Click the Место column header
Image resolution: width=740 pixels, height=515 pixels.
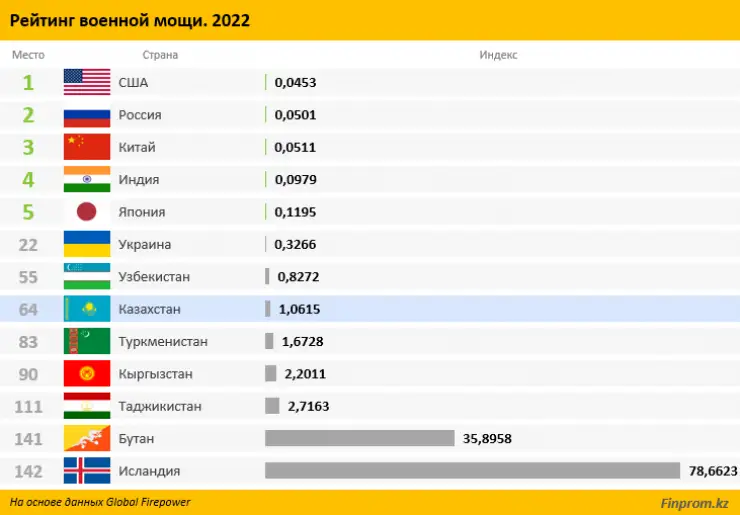[28, 55]
